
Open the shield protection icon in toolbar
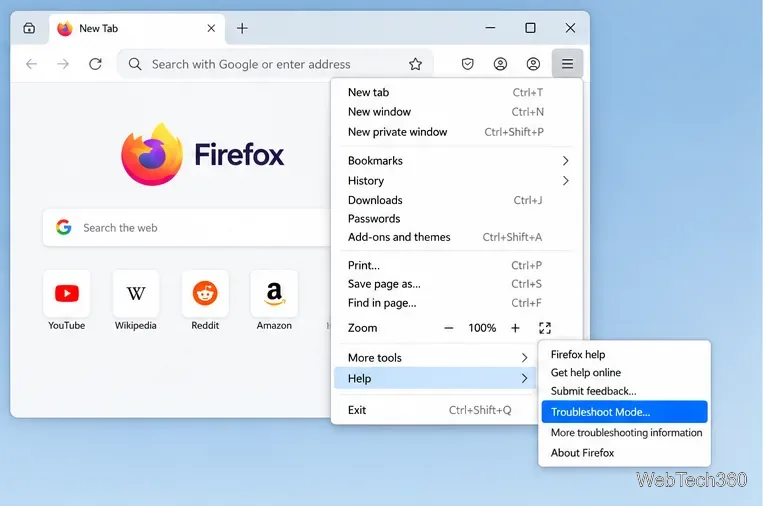pos(467,64)
